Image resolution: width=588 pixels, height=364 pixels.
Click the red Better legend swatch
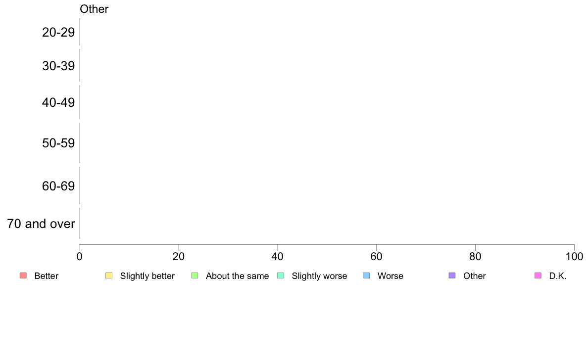(x=23, y=275)
